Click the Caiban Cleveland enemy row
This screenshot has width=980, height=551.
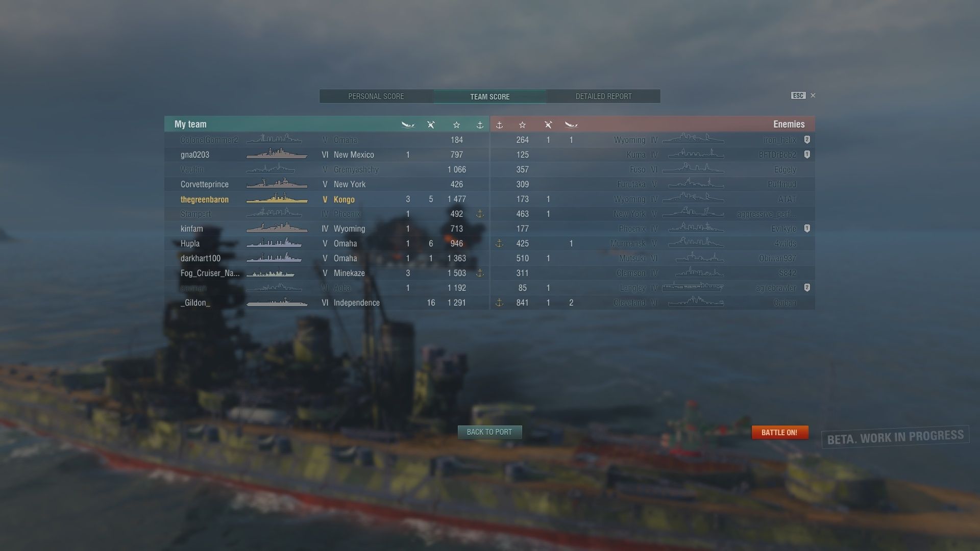[x=653, y=303]
